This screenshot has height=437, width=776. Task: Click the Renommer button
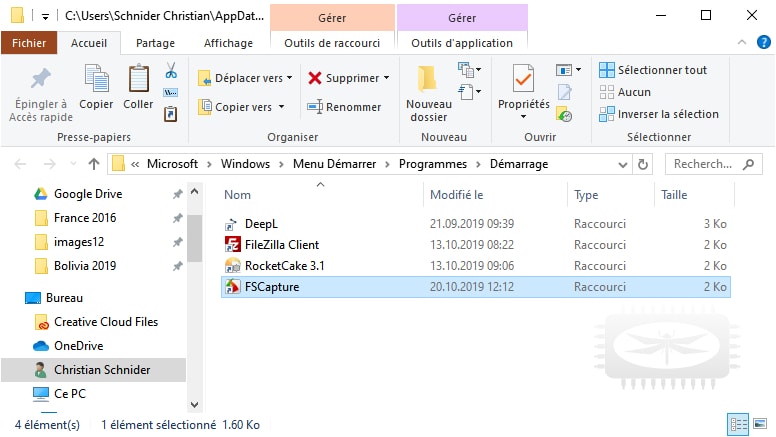344,107
